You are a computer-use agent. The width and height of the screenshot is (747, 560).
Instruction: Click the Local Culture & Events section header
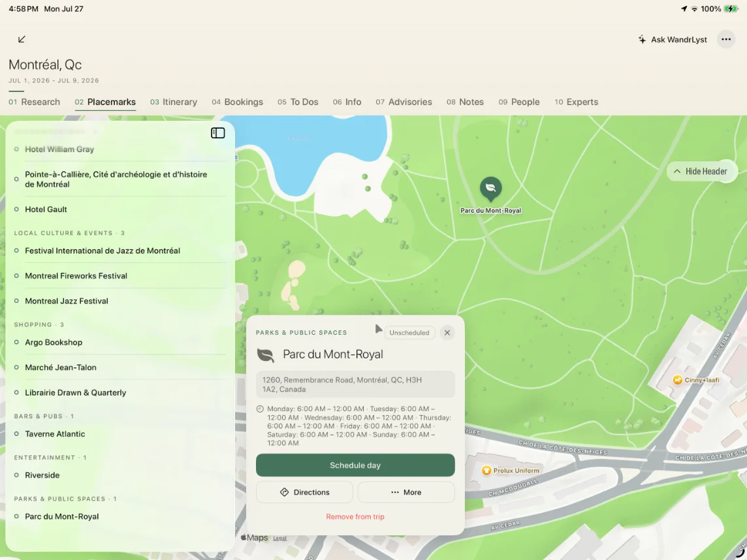69,233
